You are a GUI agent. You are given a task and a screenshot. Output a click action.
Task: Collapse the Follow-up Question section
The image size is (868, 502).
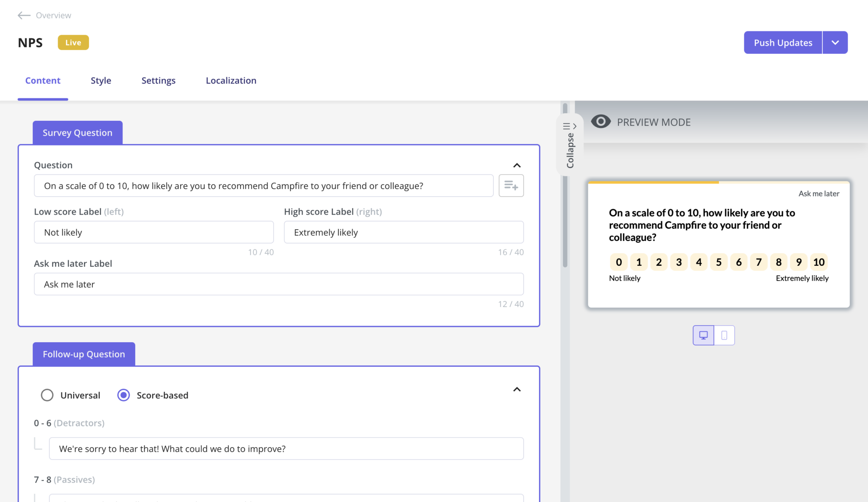coord(517,389)
